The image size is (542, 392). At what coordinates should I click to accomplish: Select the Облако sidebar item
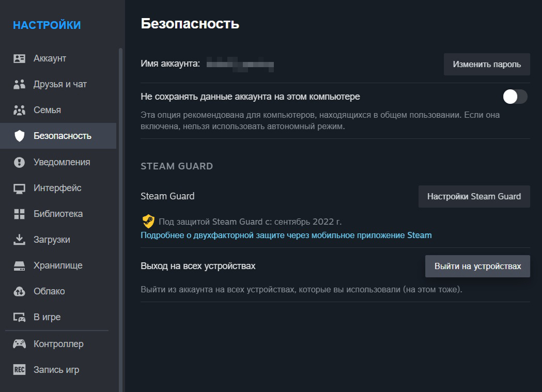(x=58, y=291)
